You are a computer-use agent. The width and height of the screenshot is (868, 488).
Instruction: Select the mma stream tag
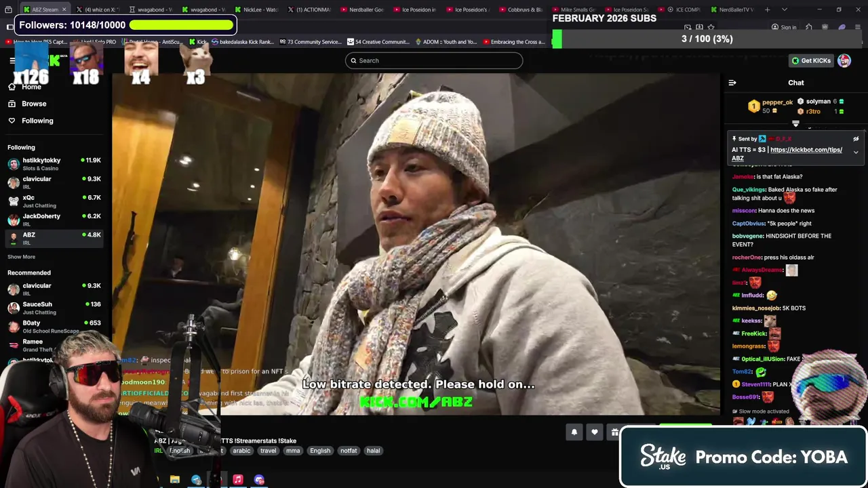pyautogui.click(x=293, y=451)
